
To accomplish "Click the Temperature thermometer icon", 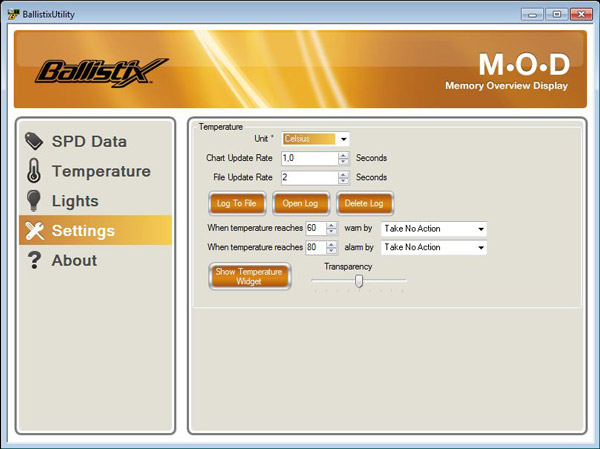I will (34, 170).
